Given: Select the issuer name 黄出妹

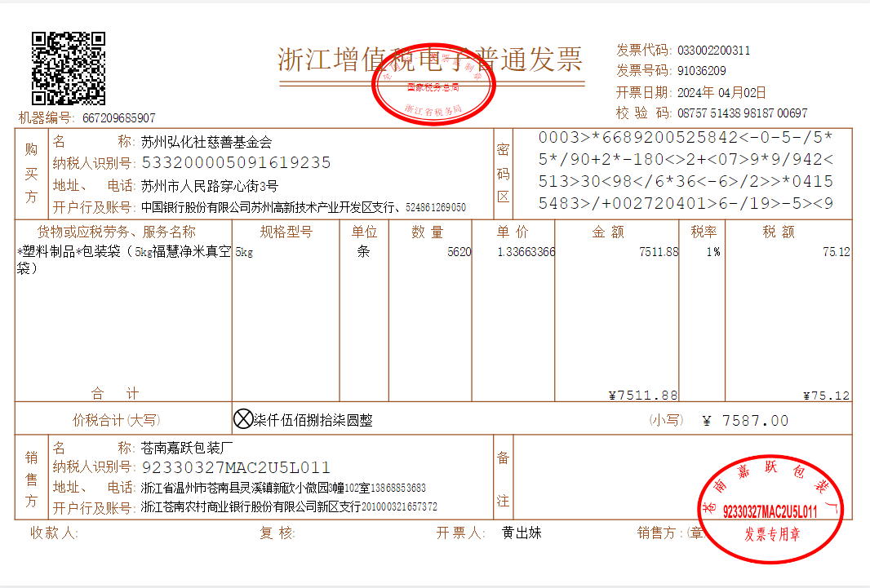Looking at the screenshot, I should 522,533.
